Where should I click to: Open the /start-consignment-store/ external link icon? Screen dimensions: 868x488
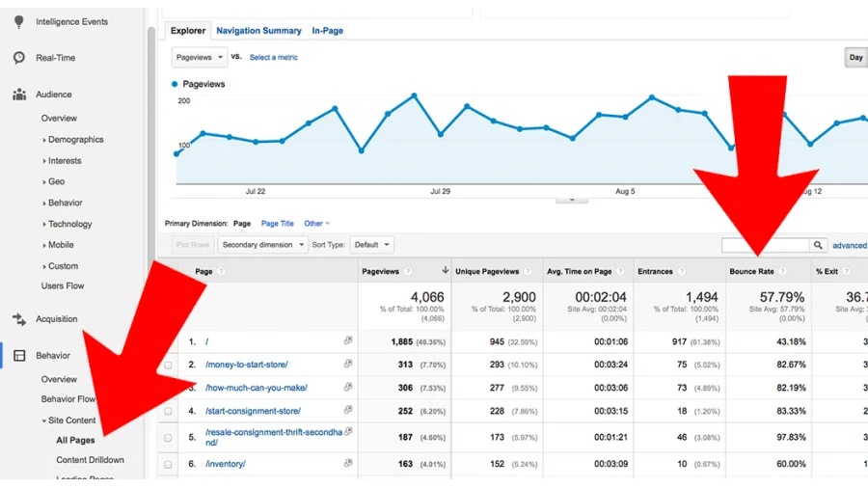347,410
